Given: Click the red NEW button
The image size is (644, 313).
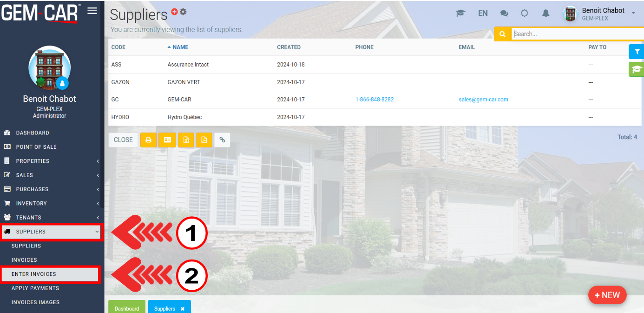Looking at the screenshot, I should (x=607, y=295).
